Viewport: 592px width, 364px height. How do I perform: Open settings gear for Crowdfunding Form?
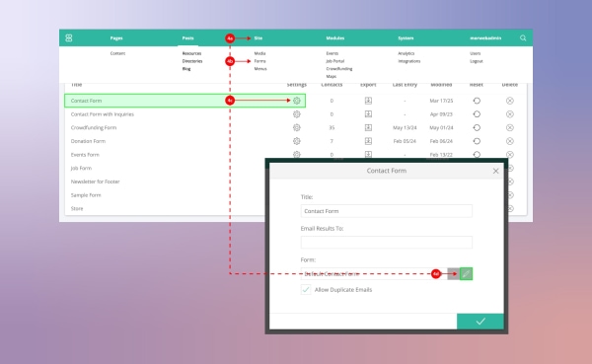[x=297, y=127]
